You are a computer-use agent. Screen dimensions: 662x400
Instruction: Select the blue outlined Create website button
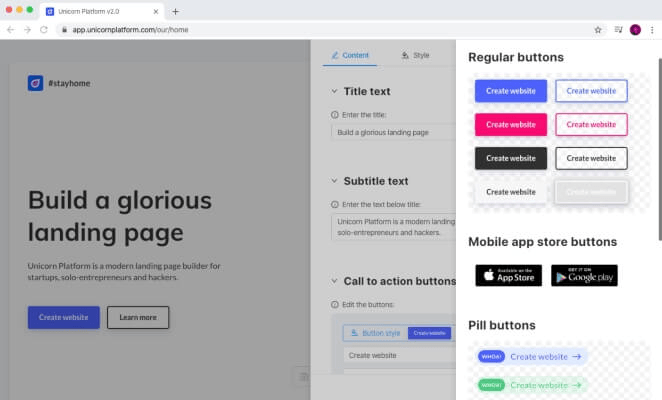click(591, 91)
